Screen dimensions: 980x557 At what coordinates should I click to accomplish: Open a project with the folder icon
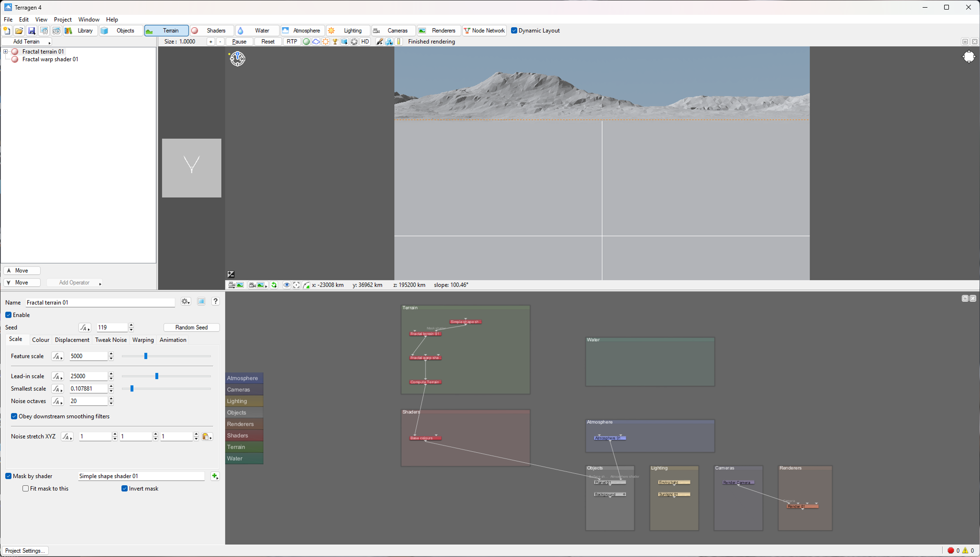click(x=19, y=31)
